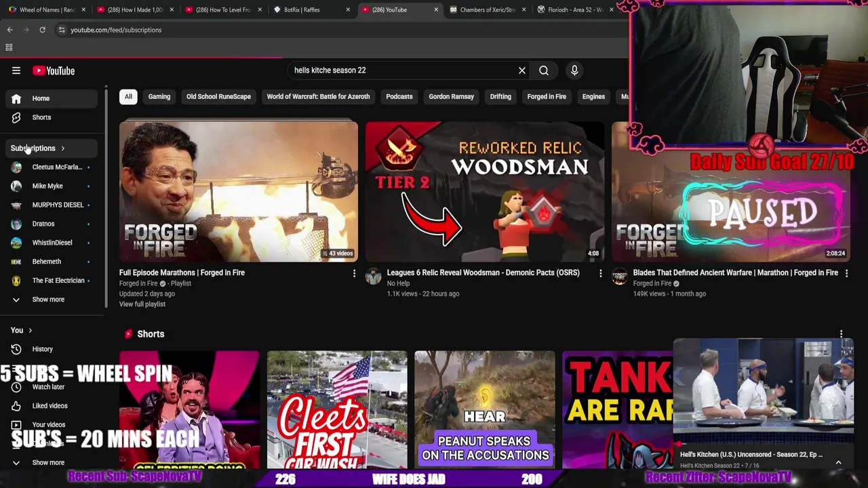The image size is (868, 488).
Task: Close the BotRix Raffles tab
Action: pos(348,9)
